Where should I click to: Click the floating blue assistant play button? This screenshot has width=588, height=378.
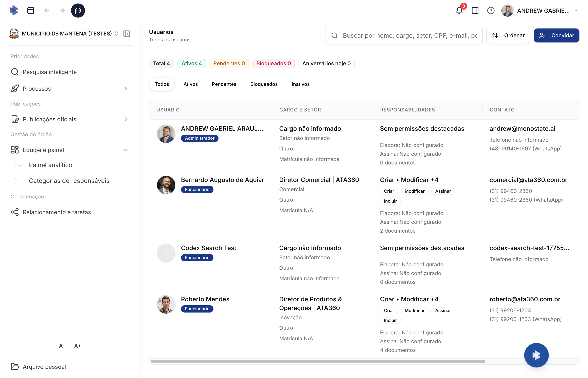coord(536,355)
